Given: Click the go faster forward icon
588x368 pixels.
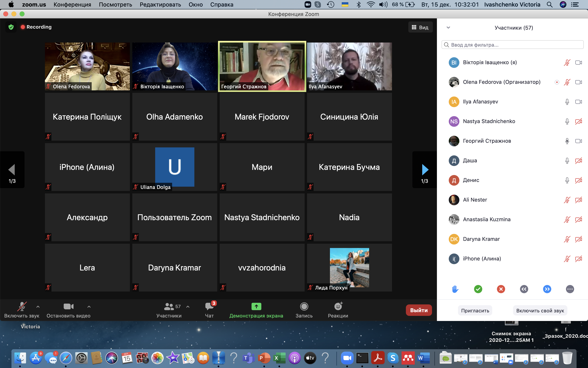Looking at the screenshot, I should pyautogui.click(x=547, y=289).
